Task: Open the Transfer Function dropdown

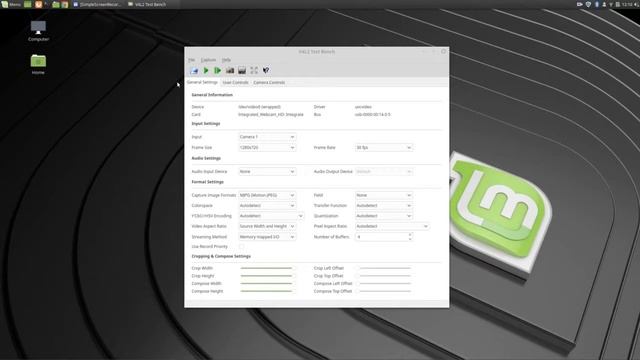Action: click(384, 206)
